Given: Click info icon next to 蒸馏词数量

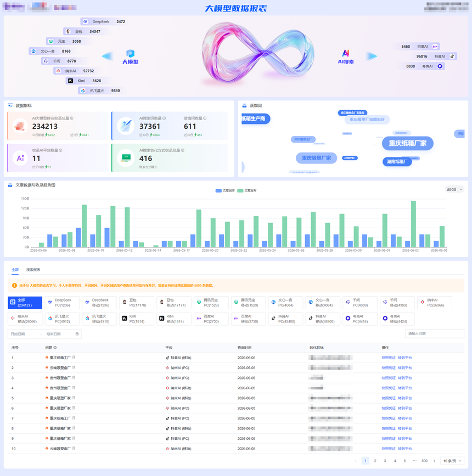Looking at the screenshot, I should pos(205,118).
